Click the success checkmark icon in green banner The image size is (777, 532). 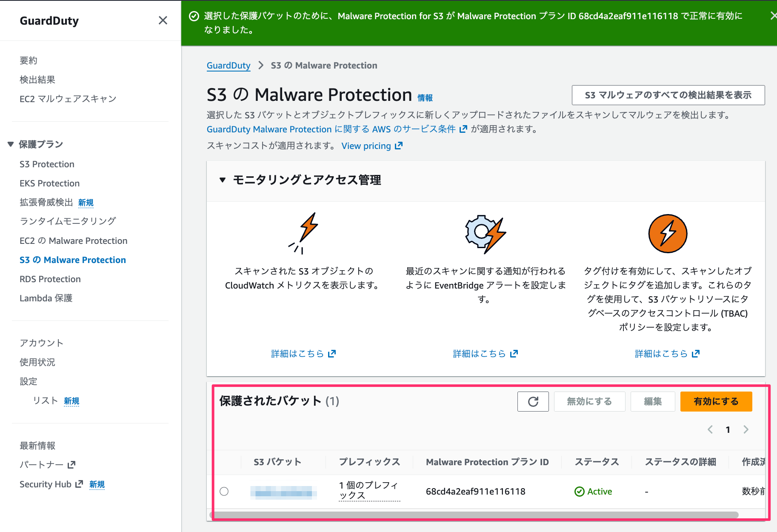[x=194, y=16]
